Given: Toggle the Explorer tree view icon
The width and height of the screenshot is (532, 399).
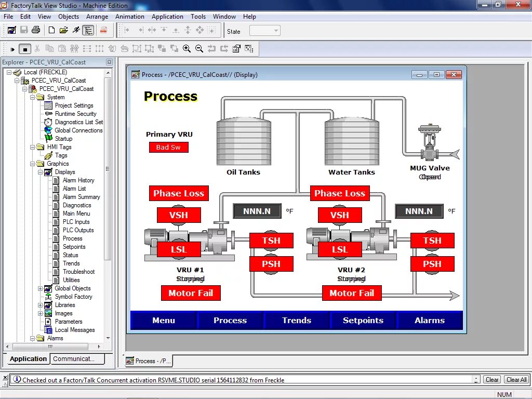Looking at the screenshot, I should point(88,31).
